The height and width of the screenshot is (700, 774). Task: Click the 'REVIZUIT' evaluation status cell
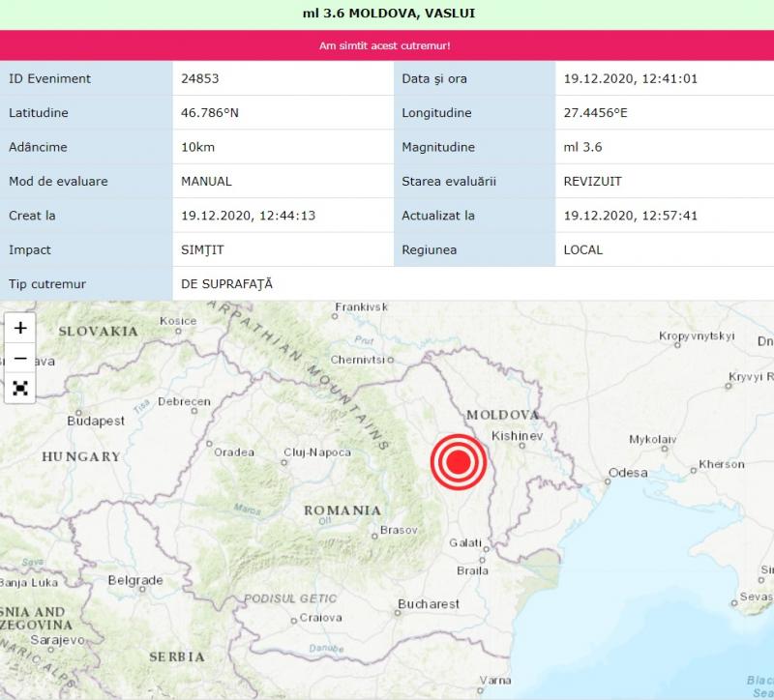[595, 181]
